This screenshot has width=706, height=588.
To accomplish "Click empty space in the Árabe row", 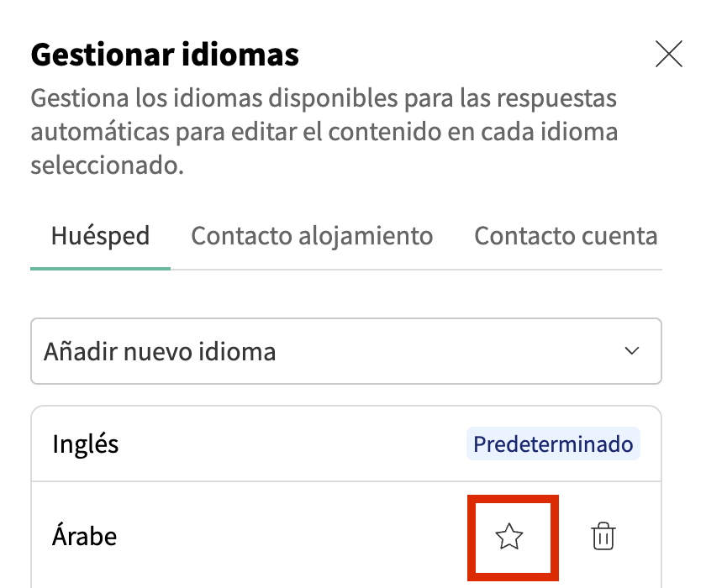I will point(294,536).
